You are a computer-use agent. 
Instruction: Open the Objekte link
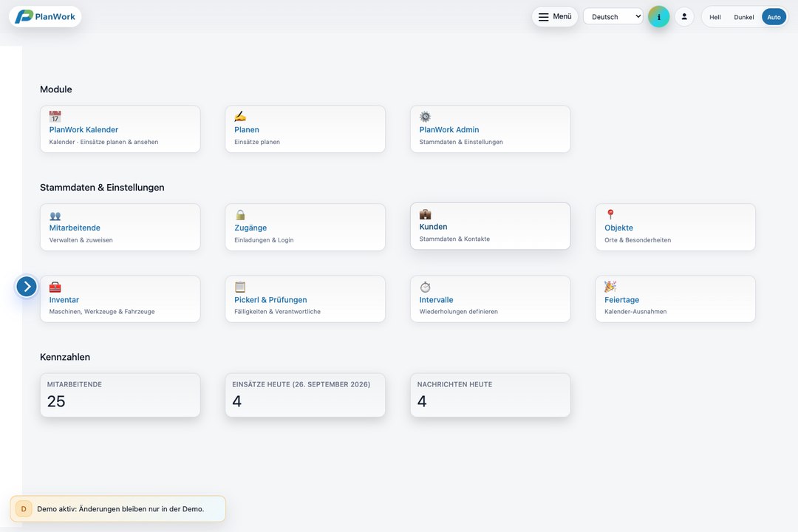coord(619,228)
